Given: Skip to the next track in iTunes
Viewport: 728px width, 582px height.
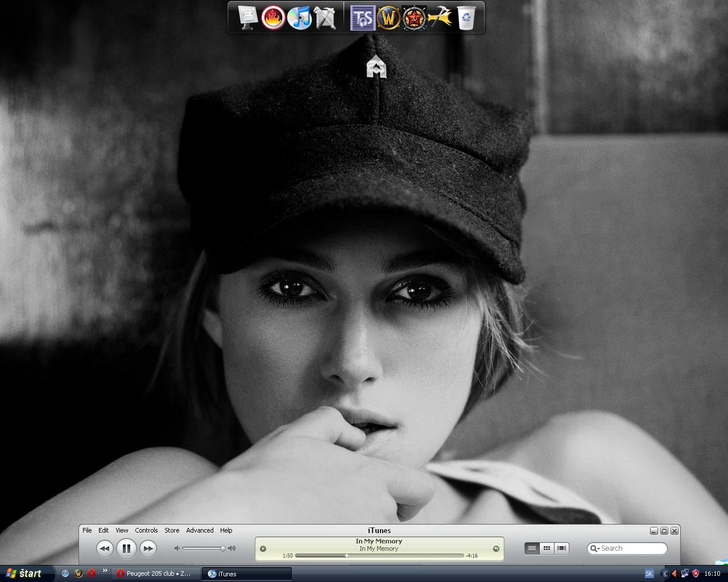Looking at the screenshot, I should tap(148, 548).
